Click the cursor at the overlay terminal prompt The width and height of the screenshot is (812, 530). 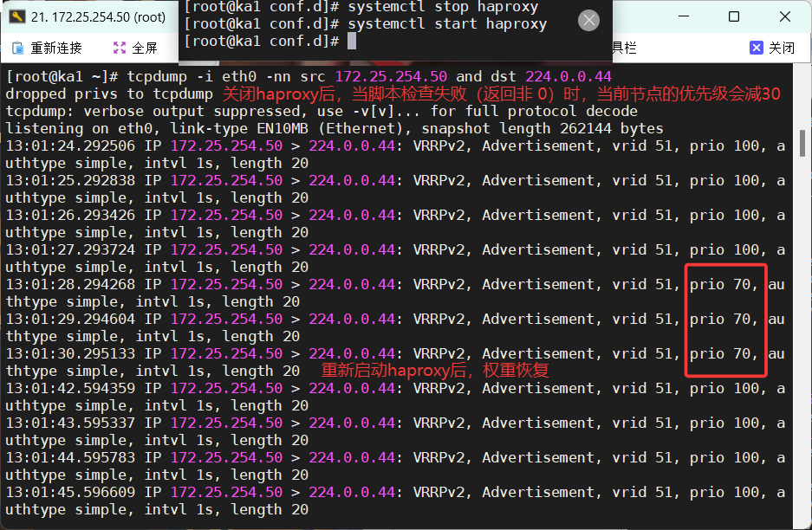click(x=352, y=41)
